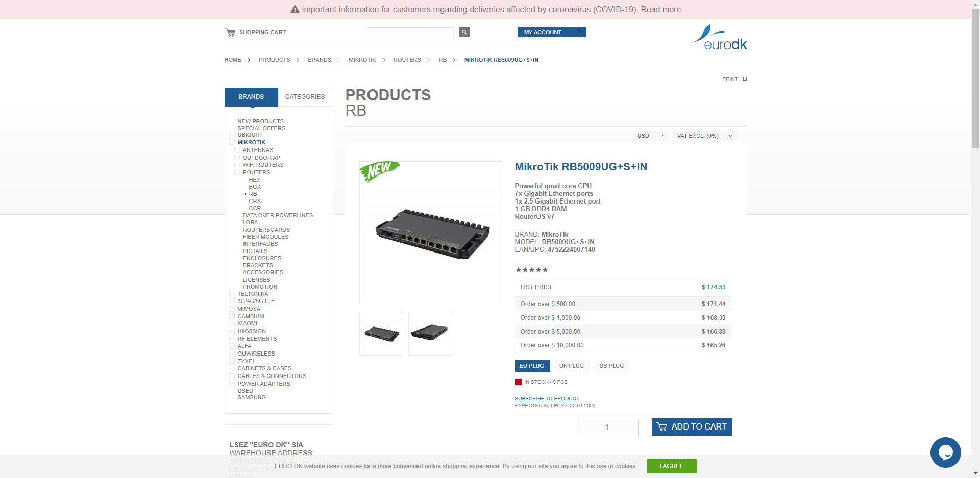Open the LORA category
Image resolution: width=980 pixels, height=478 pixels.
point(250,222)
